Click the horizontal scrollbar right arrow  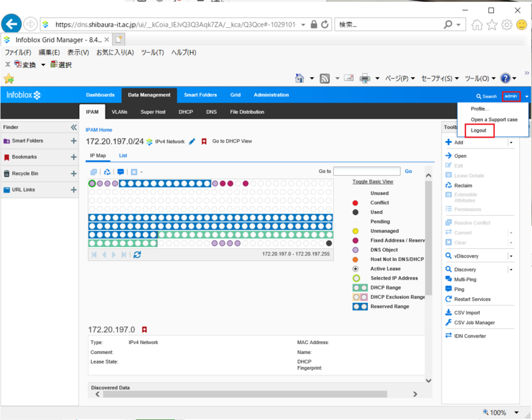415,394
